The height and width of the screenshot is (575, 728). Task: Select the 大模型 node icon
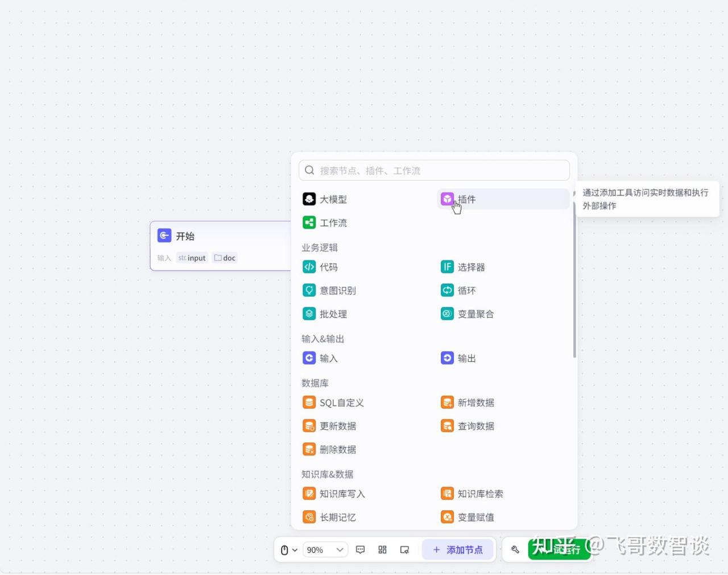(309, 199)
